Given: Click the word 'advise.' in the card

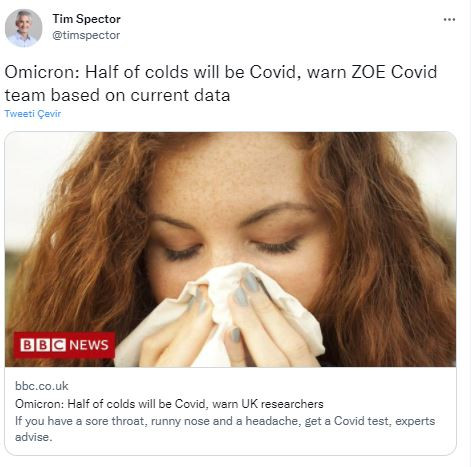Looking at the screenshot, I should click(x=34, y=437).
